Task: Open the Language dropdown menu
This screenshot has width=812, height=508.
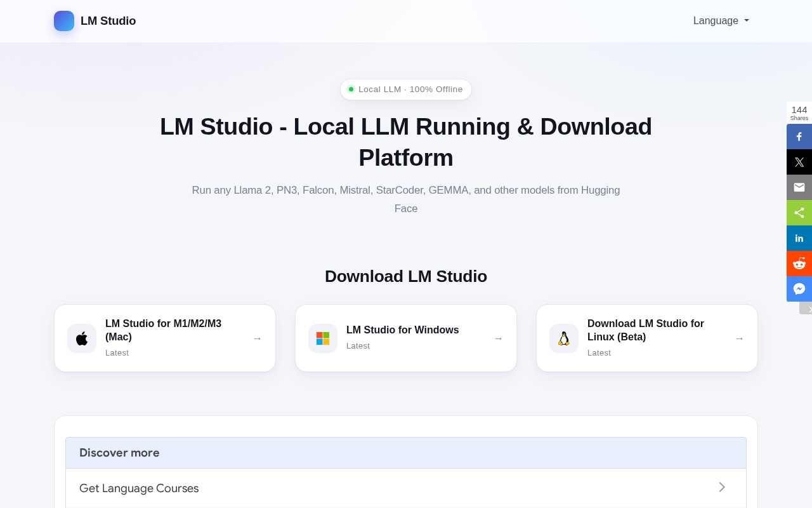Action: pos(721,21)
